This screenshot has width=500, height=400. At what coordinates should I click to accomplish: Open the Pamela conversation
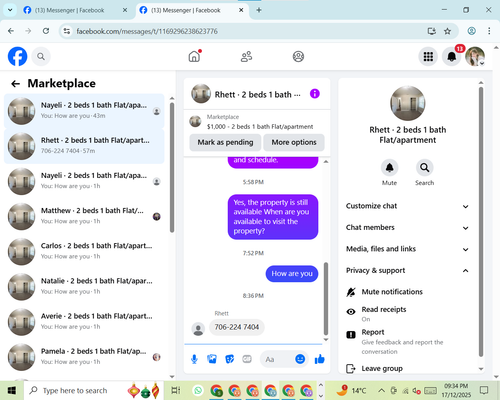84,357
